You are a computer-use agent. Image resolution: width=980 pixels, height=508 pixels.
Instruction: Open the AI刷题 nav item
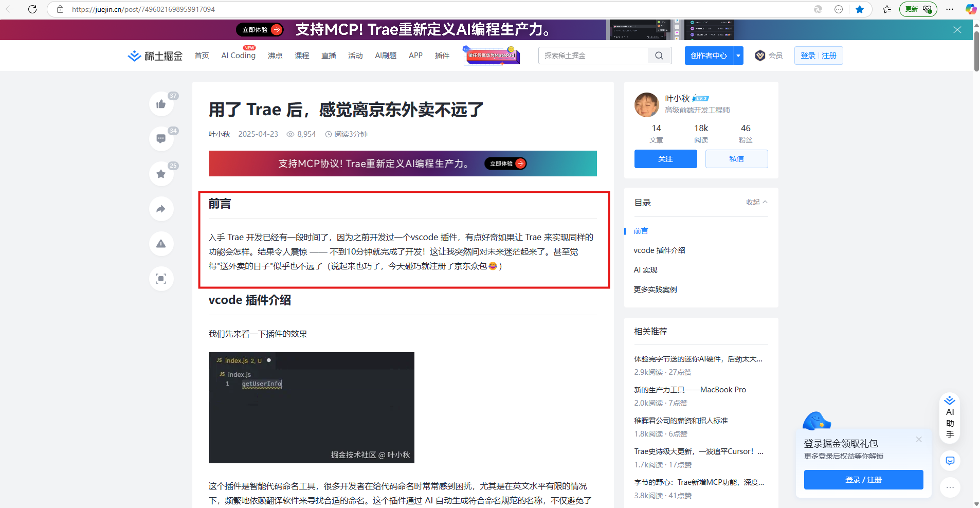pyautogui.click(x=386, y=56)
